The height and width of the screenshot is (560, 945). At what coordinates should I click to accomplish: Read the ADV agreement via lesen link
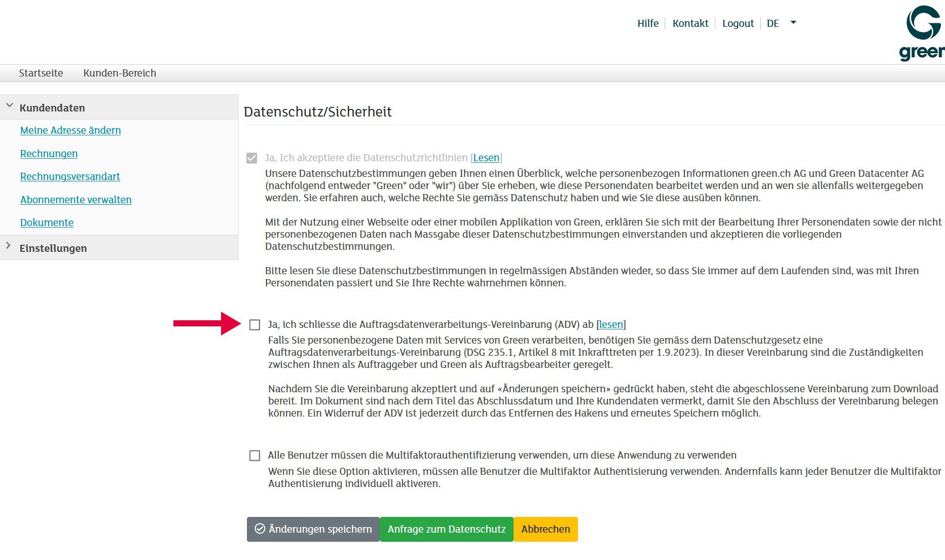point(611,324)
